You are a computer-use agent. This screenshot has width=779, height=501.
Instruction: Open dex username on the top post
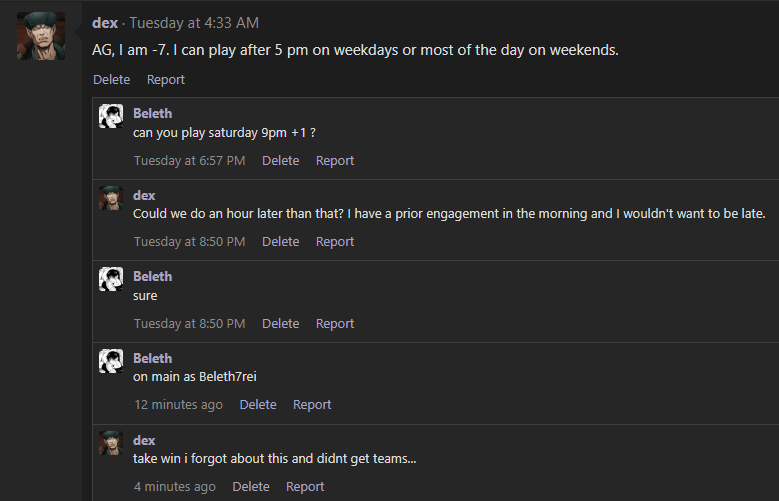pos(105,23)
